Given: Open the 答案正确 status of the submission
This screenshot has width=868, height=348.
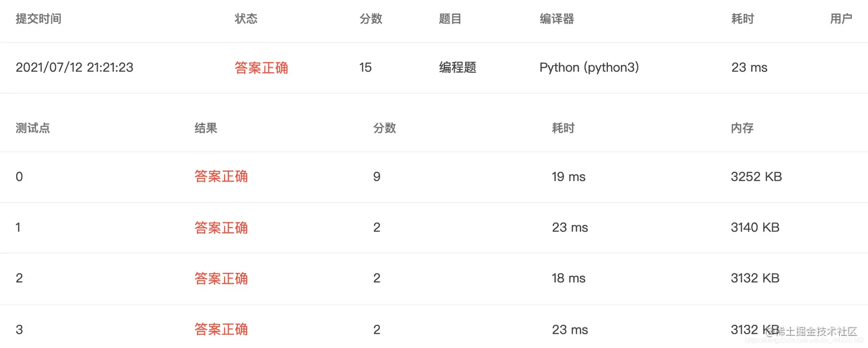Looking at the screenshot, I should coord(261,68).
